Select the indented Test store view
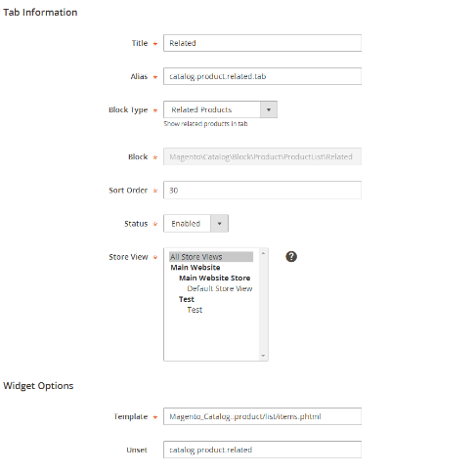Viewport: 476px width, 473px height. pos(195,310)
